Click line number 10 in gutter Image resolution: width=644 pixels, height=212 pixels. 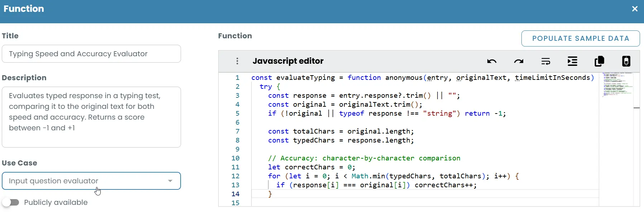point(235,158)
